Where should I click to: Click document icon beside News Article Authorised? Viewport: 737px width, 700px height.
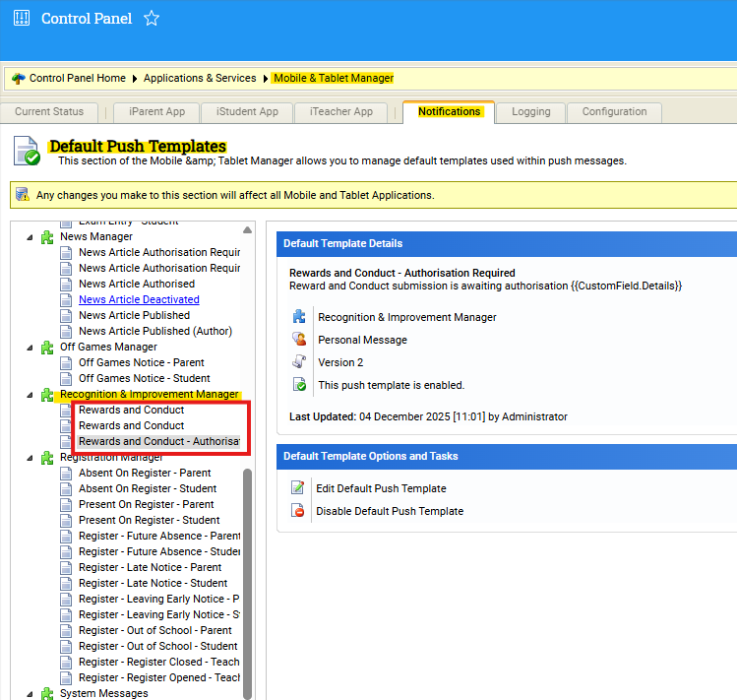(66, 285)
